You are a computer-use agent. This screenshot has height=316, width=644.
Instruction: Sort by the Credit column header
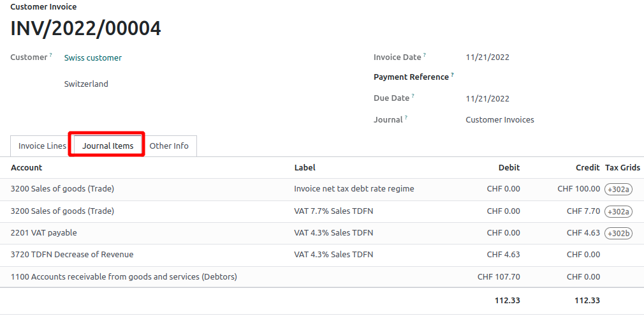click(588, 167)
